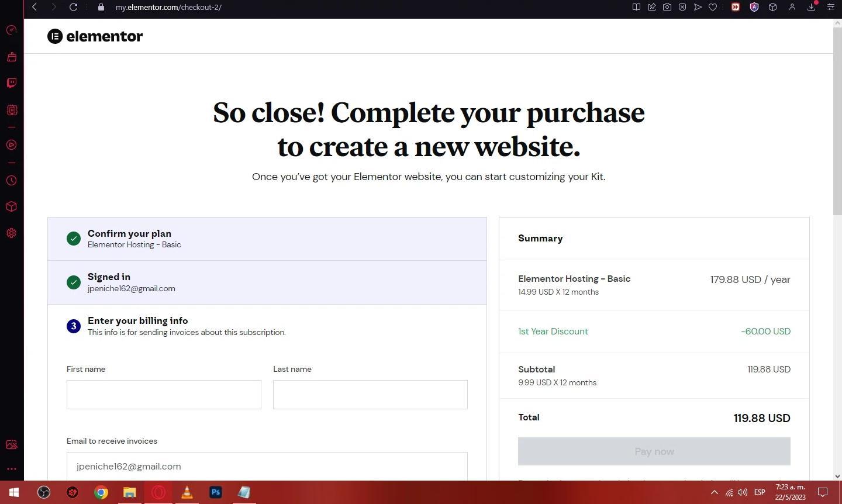The height and width of the screenshot is (504, 842).
Task: Click the scrollbar down arrow
Action: coord(837,477)
